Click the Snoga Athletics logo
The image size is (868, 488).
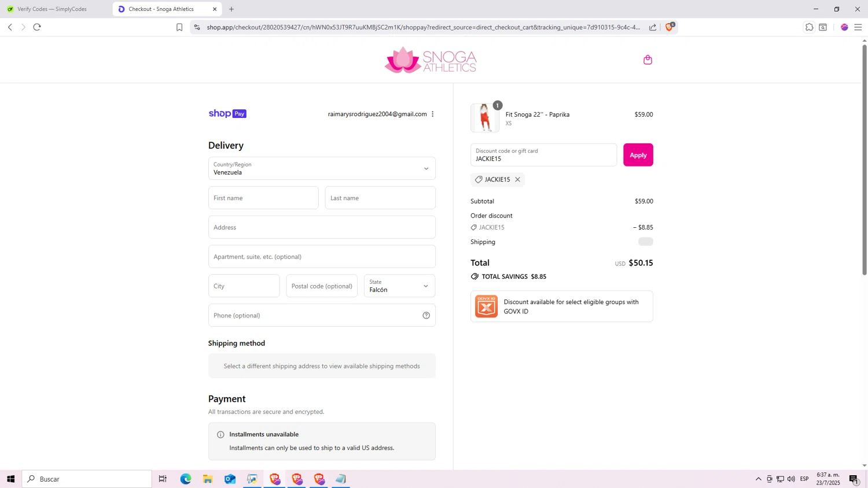[431, 60]
